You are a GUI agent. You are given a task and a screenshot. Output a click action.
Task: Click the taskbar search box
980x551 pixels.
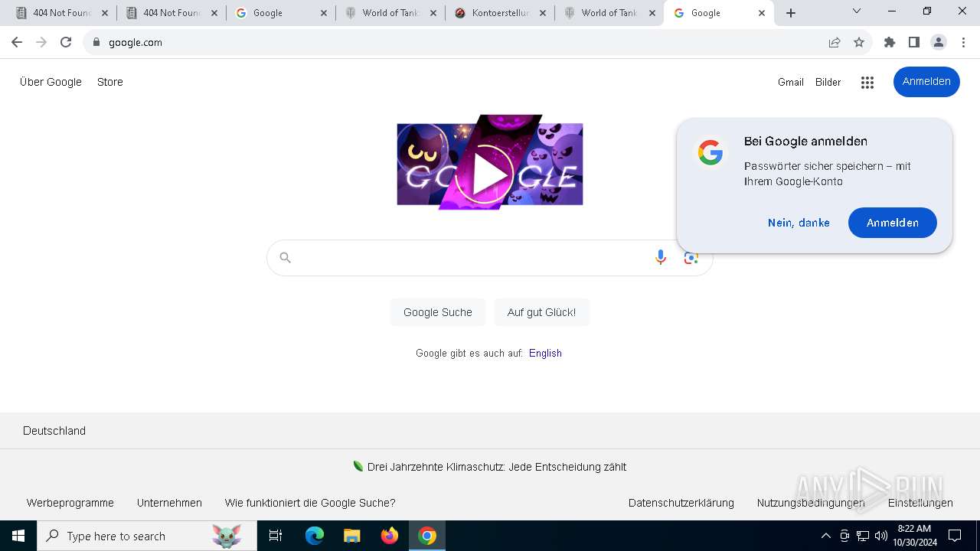pyautogui.click(x=147, y=536)
